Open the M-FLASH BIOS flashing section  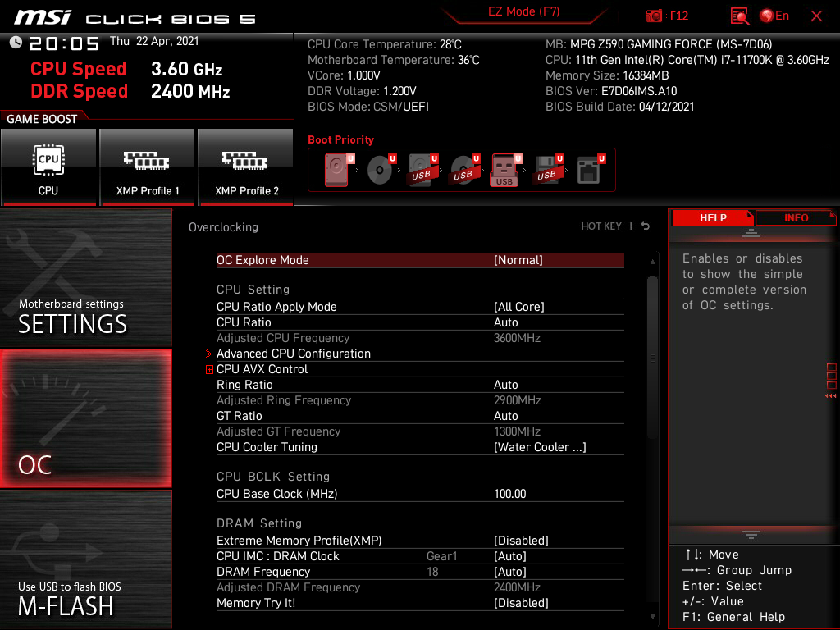point(85,559)
